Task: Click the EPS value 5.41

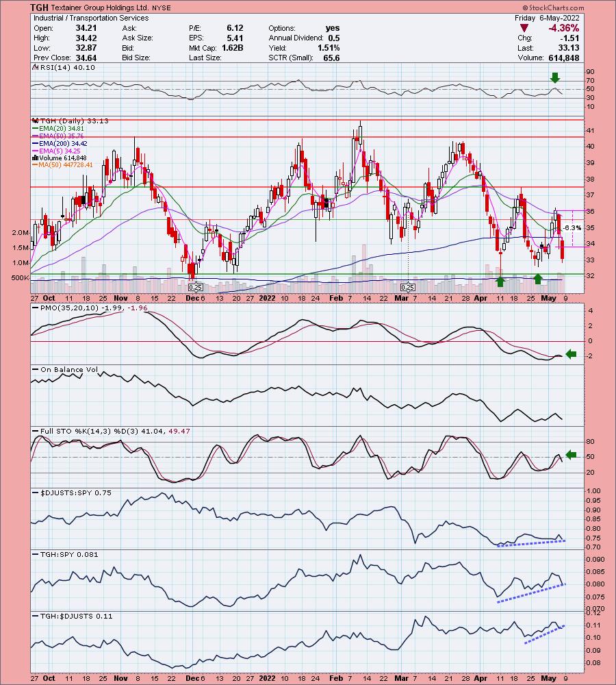Action: point(235,38)
